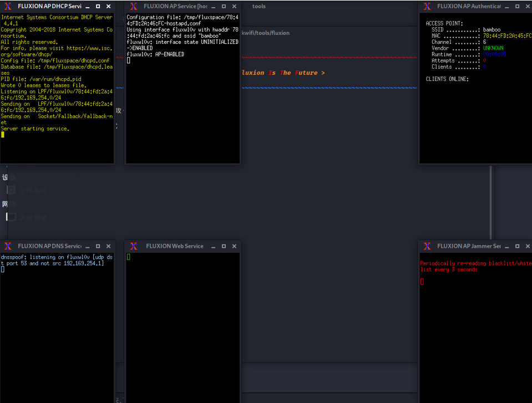Minimize the FLUXION Web Service window
This screenshot has height=403, width=532.
214,247
